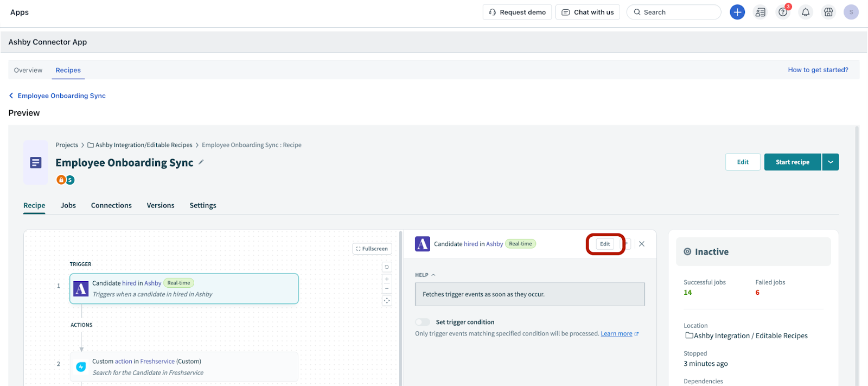The height and width of the screenshot is (386, 868).
Task: Click the Ashby logo in the trigger step
Action: tap(81, 289)
